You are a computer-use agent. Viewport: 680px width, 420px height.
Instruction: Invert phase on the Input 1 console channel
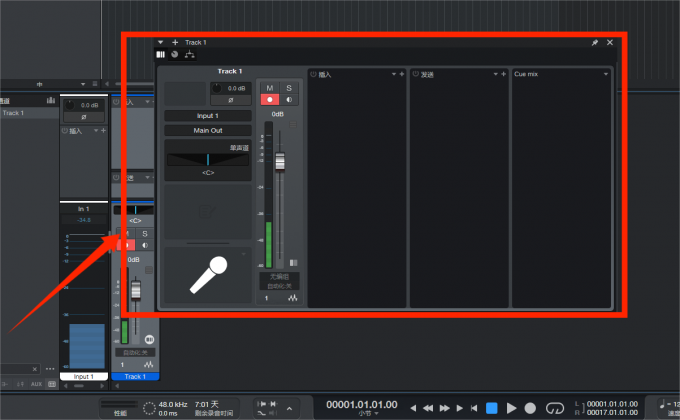(84, 117)
